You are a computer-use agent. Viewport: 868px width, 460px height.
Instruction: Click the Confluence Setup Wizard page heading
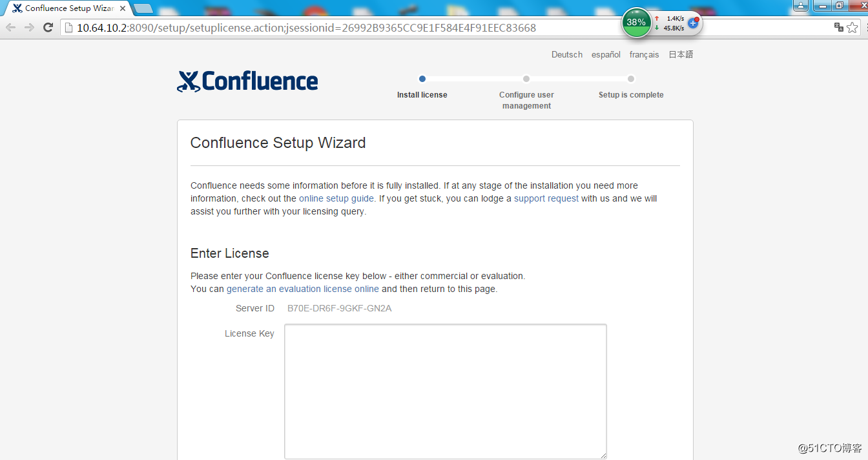coord(278,143)
